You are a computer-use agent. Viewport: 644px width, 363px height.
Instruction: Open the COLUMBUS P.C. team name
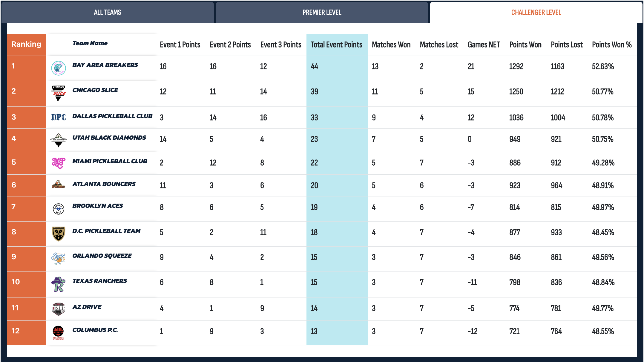(95, 330)
